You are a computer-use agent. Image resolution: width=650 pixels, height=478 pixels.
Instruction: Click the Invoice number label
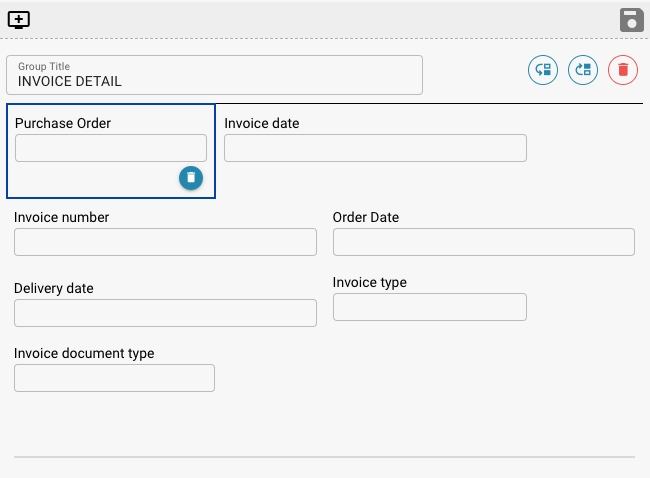click(62, 217)
